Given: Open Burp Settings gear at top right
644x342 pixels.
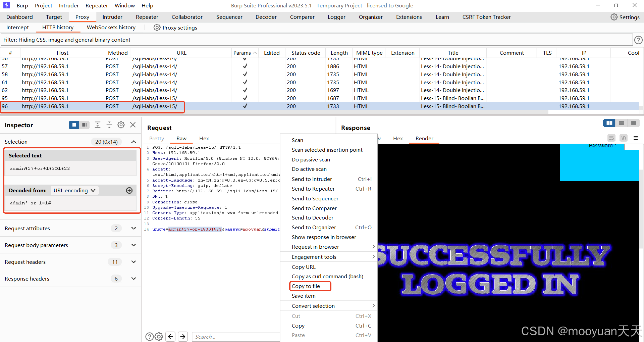Looking at the screenshot, I should click(625, 17).
